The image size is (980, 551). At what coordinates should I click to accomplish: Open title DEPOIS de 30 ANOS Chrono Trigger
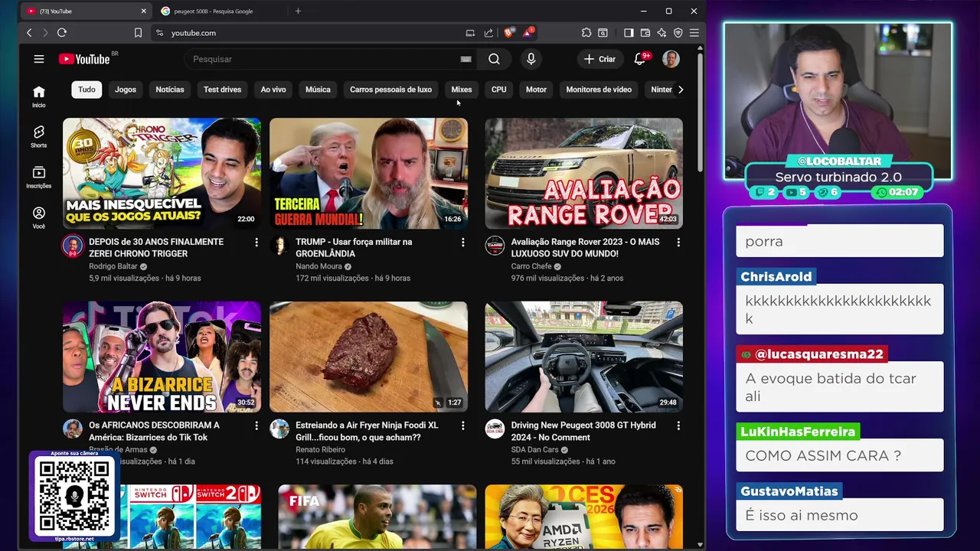click(x=156, y=247)
